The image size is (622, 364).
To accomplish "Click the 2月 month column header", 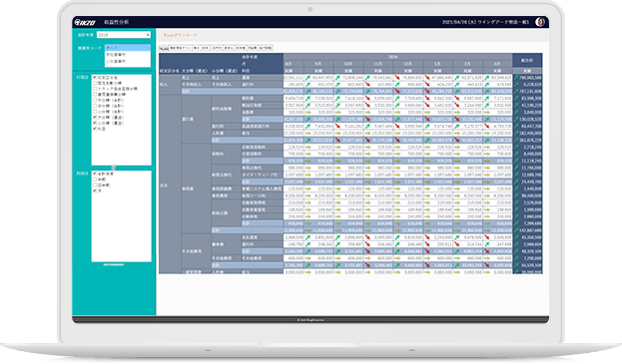I will [x=467, y=64].
